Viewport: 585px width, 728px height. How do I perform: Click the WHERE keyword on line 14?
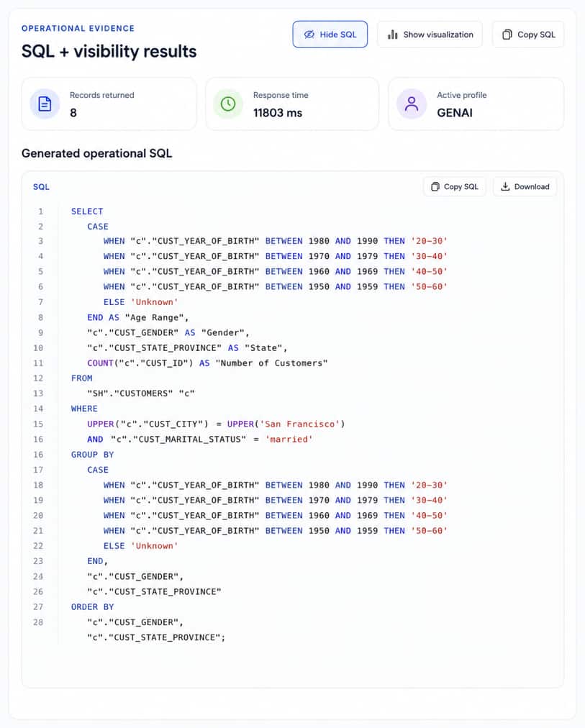(84, 409)
